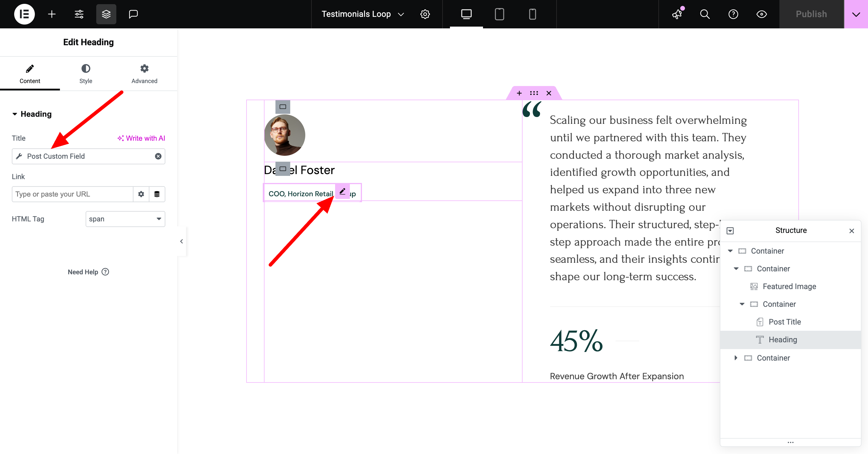This screenshot has width=868, height=454.
Task: Expand the last collapsed Container in Structure
Action: click(735, 358)
